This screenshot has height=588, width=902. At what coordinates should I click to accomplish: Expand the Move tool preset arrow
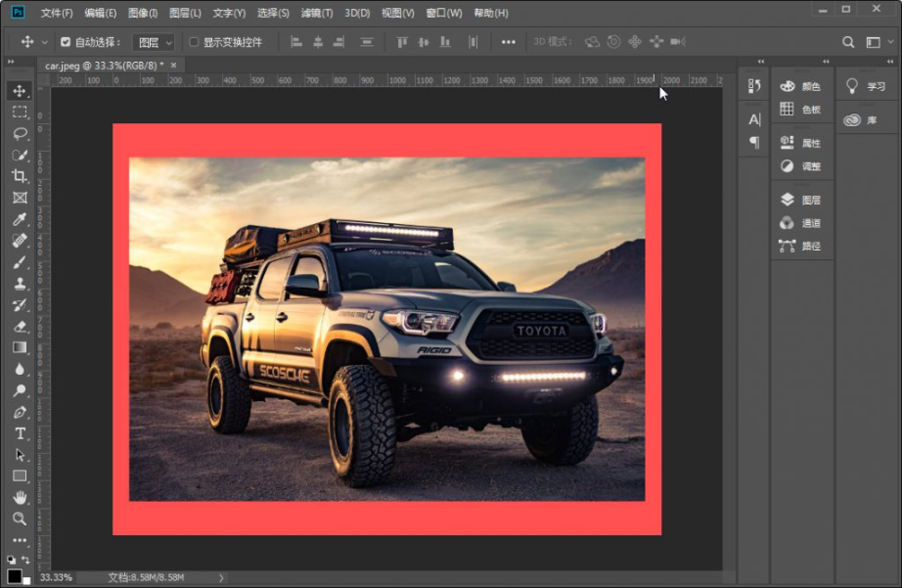(44, 43)
